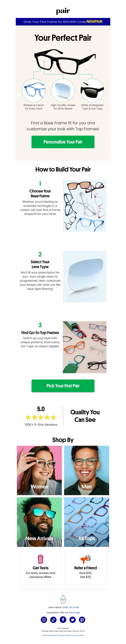The image size is (126, 644).
Task: Open the FAQ page link
Action: [x=74, y=613]
